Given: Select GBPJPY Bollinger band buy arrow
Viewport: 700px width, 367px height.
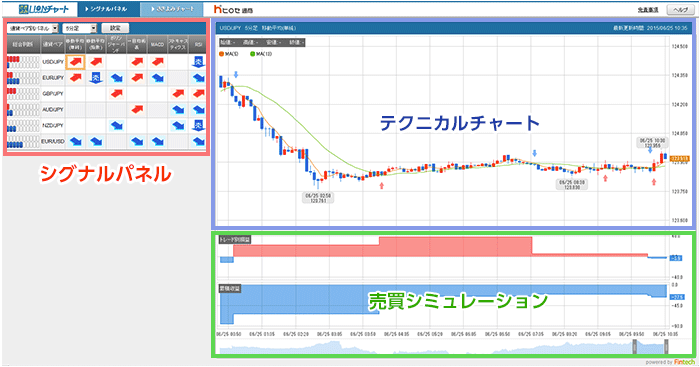Looking at the screenshot, I should click(117, 94).
